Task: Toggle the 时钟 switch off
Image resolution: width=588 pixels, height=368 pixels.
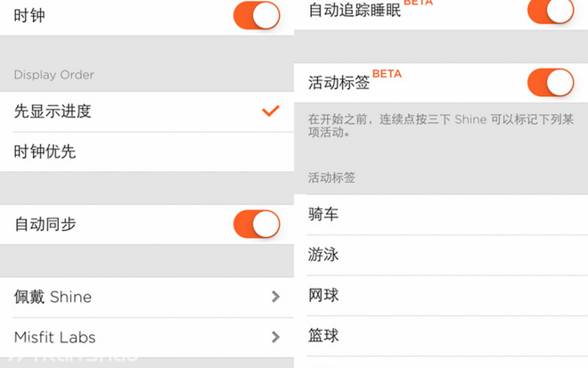Action: tap(257, 16)
